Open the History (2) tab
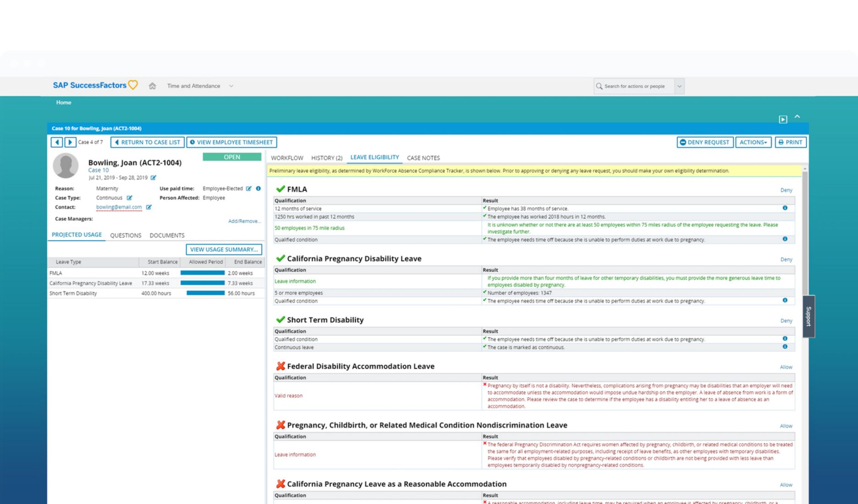This screenshot has width=858, height=504. [x=326, y=158]
